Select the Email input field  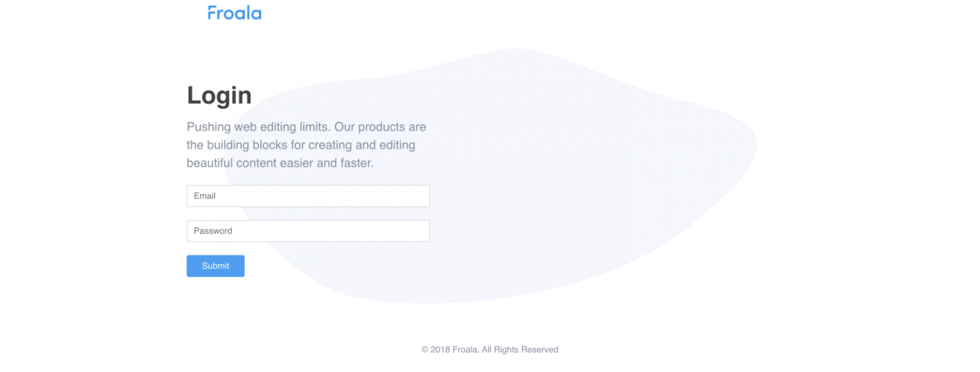pos(308,196)
